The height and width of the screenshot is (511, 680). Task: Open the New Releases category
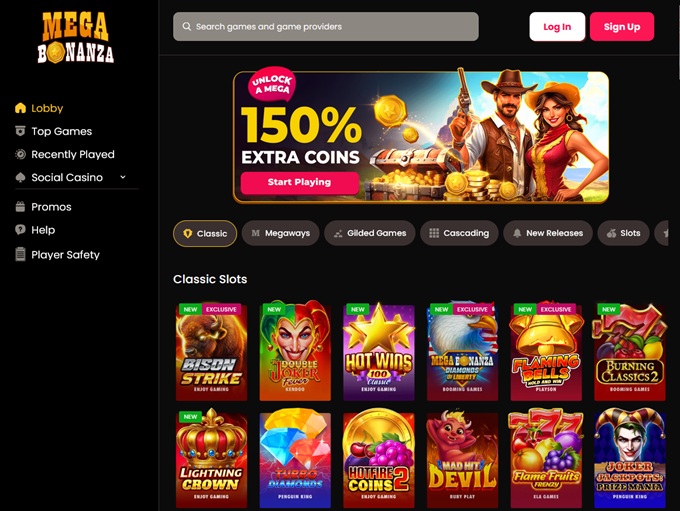point(548,233)
